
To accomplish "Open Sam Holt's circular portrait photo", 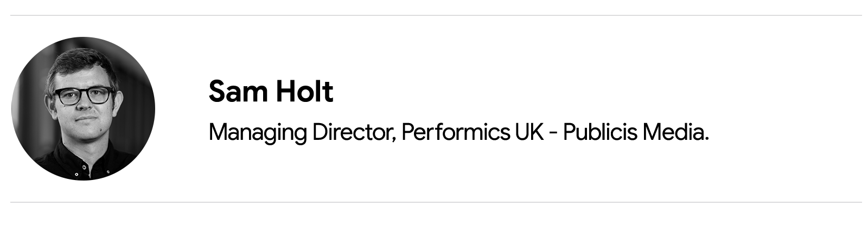I will point(83,108).
